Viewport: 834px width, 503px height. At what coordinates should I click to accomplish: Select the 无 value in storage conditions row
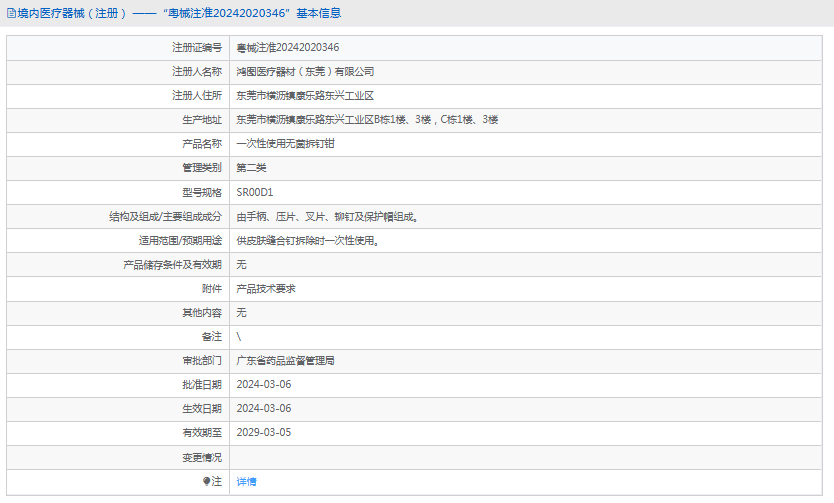click(241, 265)
